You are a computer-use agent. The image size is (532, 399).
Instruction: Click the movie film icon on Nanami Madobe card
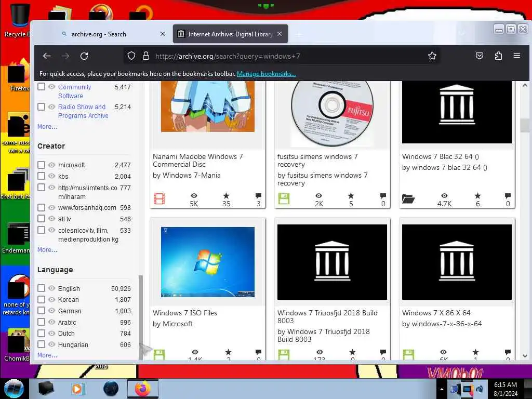point(159,198)
